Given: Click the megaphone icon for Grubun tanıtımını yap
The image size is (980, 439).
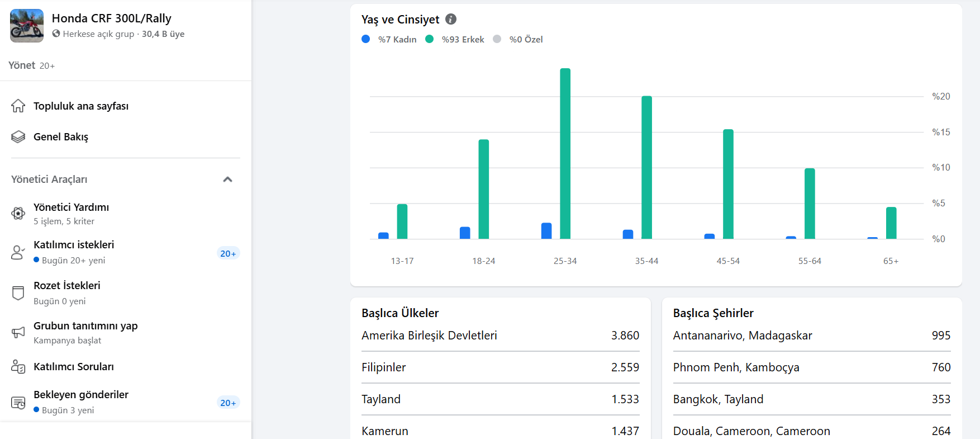Looking at the screenshot, I should [x=18, y=333].
